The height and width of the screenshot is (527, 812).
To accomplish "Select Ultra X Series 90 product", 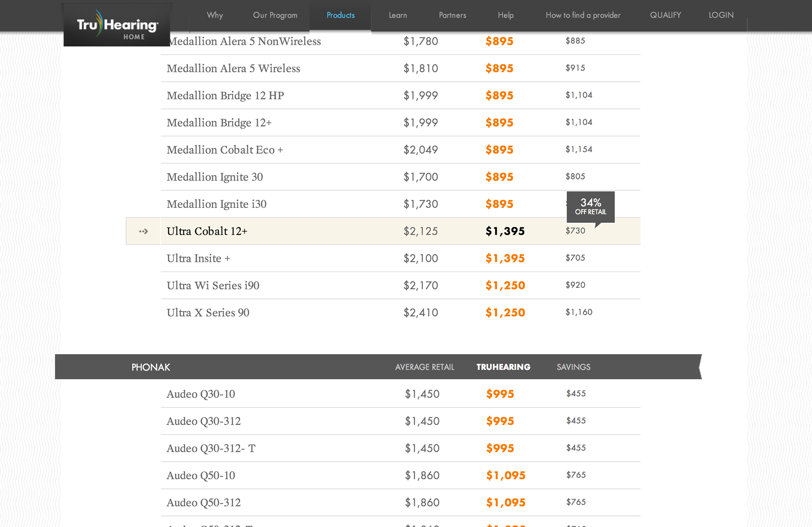I will coord(208,313).
